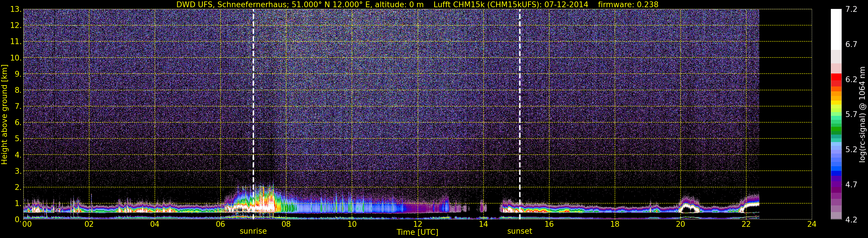Viewport: 868px width, 238px height.
Task: Click the "5.2" colorbar tick label
Action: point(851,149)
